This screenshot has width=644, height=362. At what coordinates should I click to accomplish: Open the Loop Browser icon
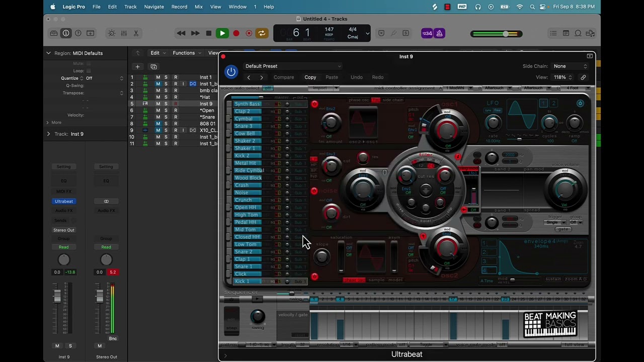tap(578, 33)
